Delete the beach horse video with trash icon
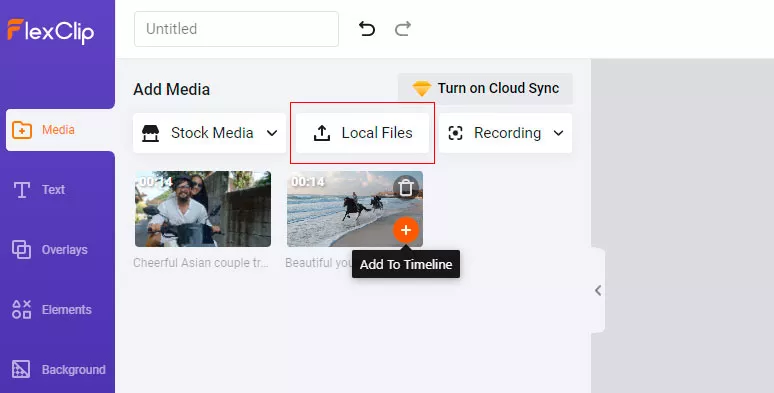774x393 pixels. coord(406,188)
